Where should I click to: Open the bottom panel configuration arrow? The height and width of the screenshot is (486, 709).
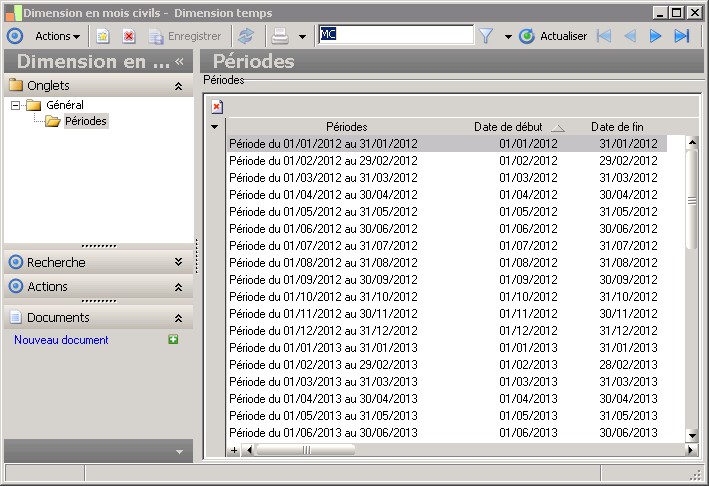pos(180,452)
